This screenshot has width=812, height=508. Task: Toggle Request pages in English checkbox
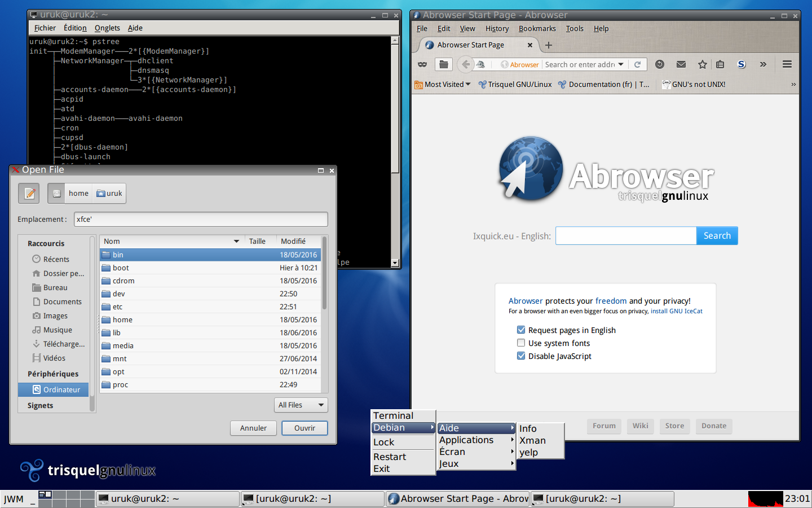pos(521,330)
